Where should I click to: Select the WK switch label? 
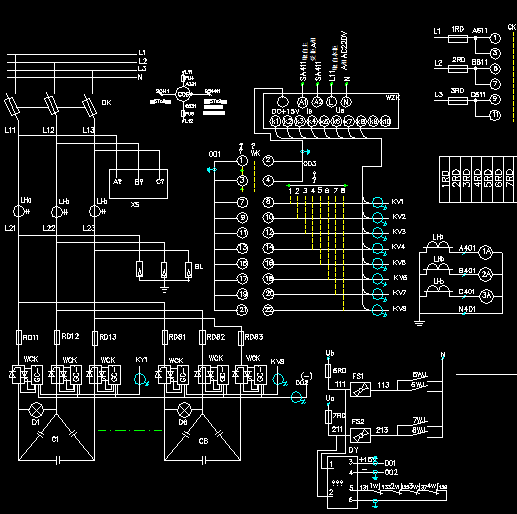click(255, 153)
